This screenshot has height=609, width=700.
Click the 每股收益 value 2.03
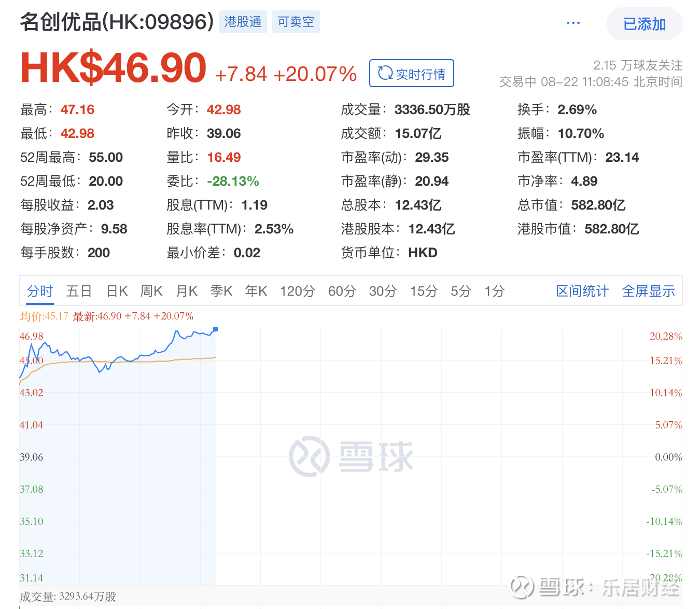tap(101, 205)
